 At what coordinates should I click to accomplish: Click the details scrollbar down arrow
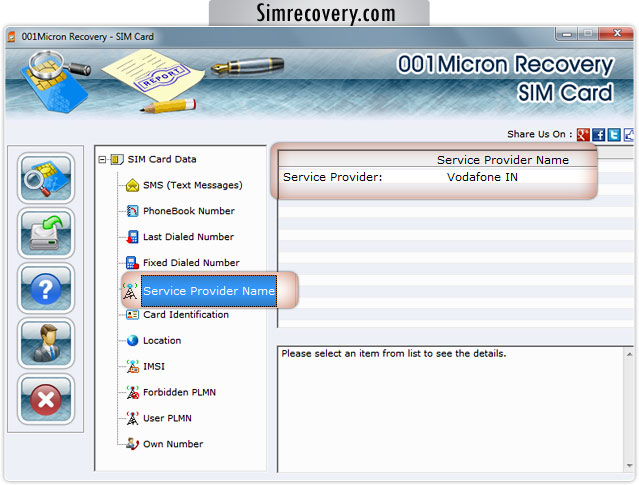pyautogui.click(x=629, y=466)
